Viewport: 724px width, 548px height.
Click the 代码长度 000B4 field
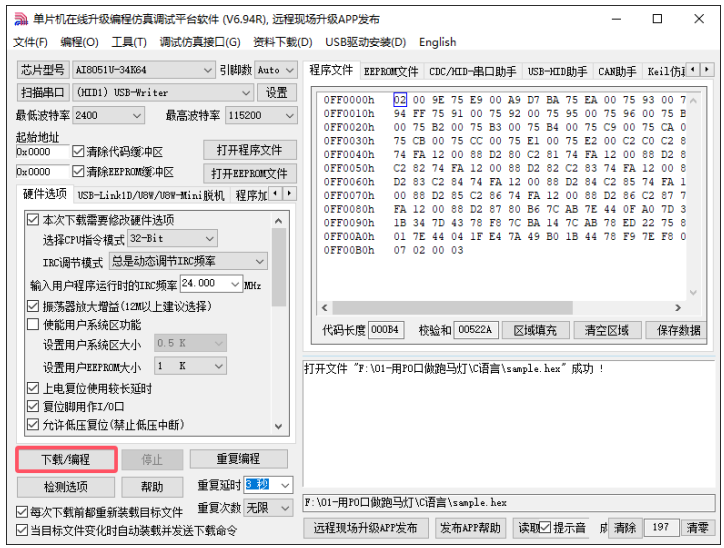coord(386,330)
